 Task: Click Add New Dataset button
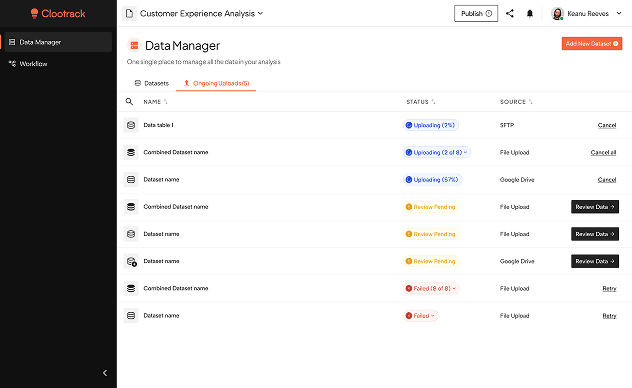pos(592,44)
